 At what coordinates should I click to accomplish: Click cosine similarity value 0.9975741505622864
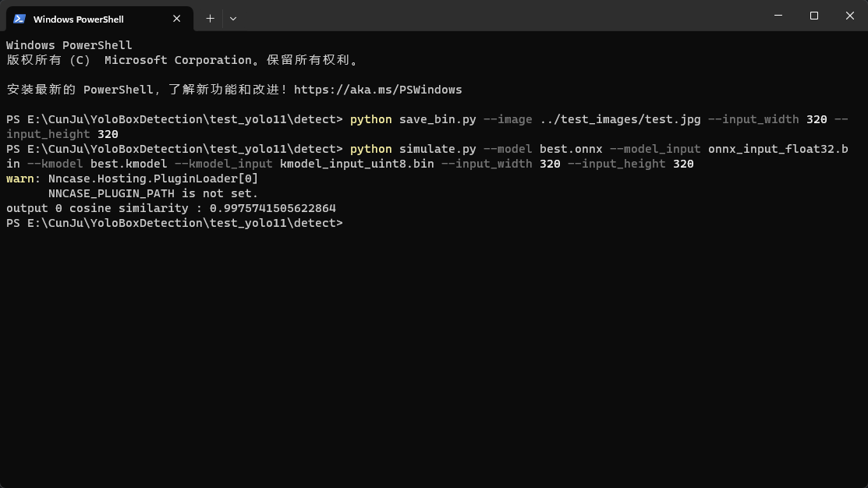pos(272,209)
